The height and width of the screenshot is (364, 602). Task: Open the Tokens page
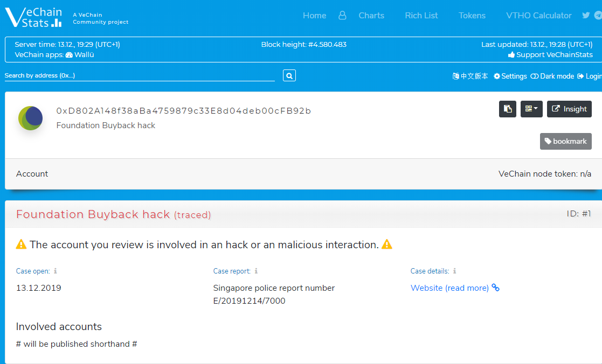click(472, 15)
